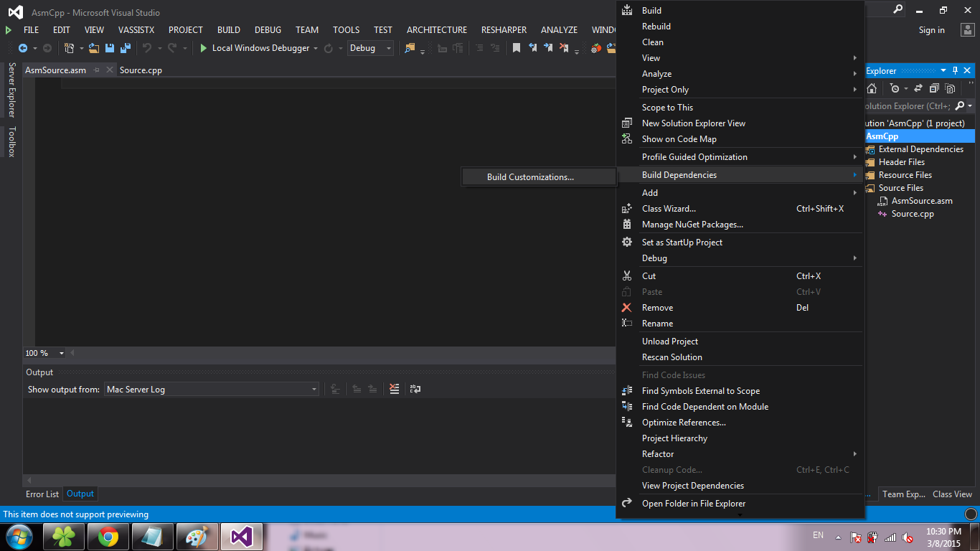The image size is (980, 551).
Task: Close the AsmSource.asm tab
Action: click(x=110, y=70)
